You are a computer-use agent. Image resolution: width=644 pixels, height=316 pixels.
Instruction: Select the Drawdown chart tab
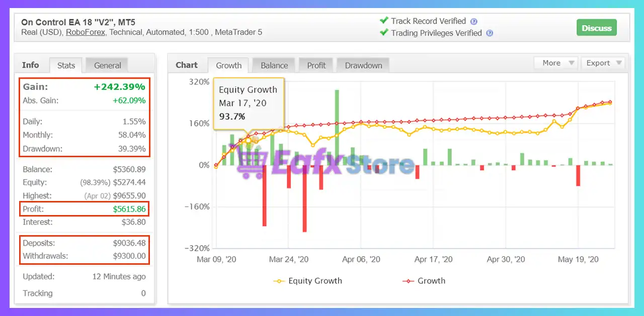[x=363, y=65]
